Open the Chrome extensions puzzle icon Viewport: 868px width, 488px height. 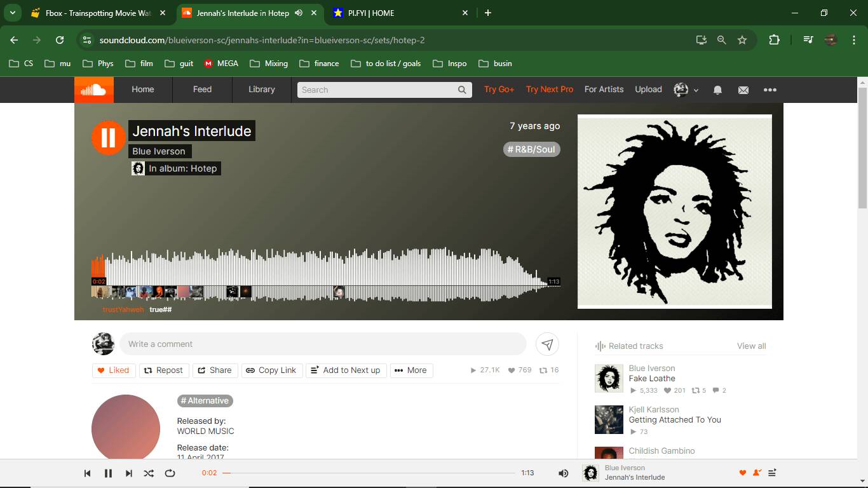(774, 40)
